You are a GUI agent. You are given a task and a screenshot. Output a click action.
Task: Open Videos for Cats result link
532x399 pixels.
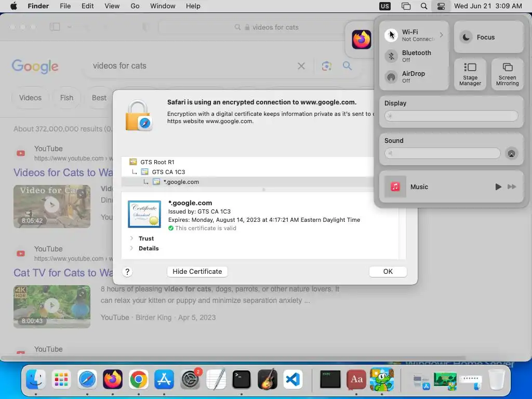[x=63, y=172]
